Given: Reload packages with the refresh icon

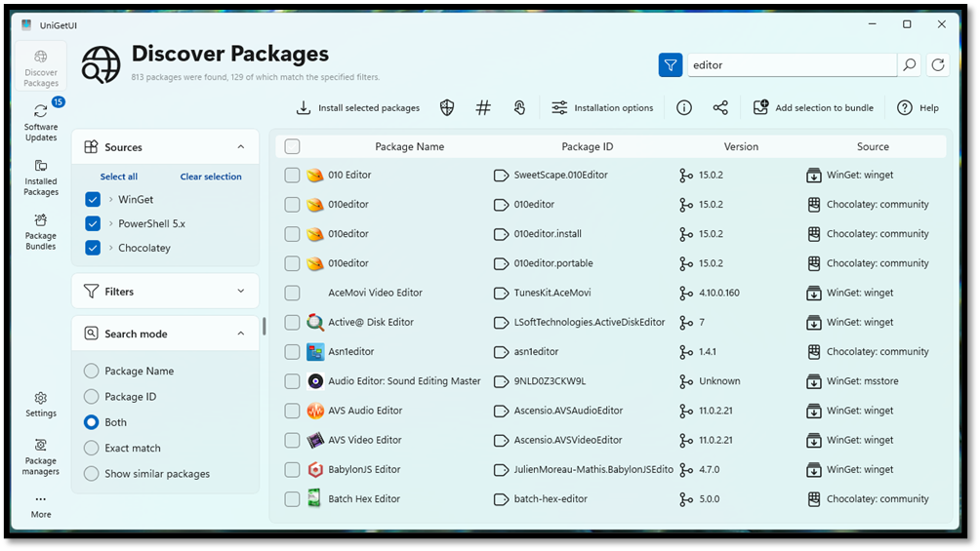Looking at the screenshot, I should pos(938,65).
